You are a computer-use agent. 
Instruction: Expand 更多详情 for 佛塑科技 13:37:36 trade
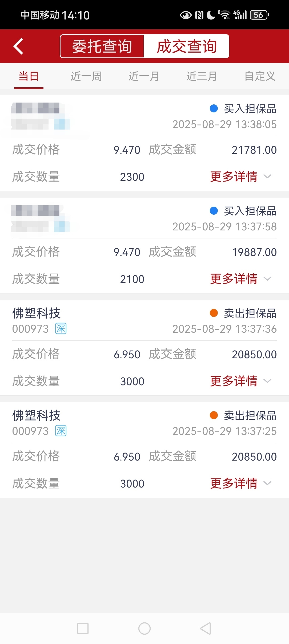tap(241, 381)
